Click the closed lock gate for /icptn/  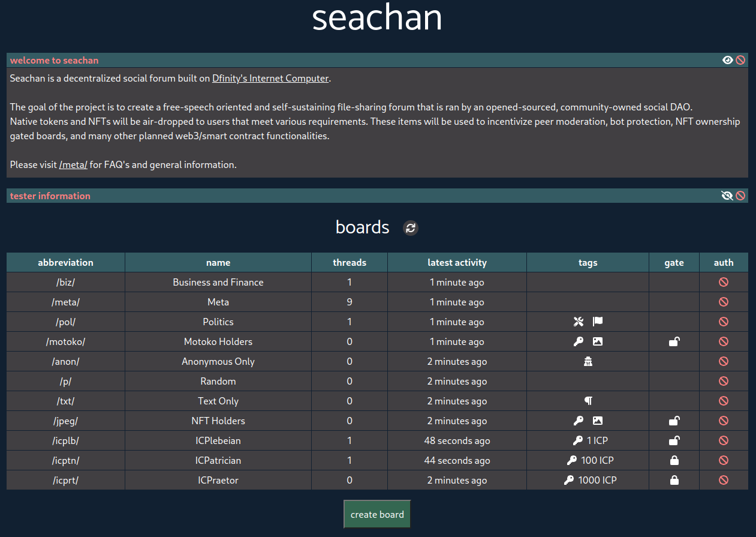pyautogui.click(x=674, y=460)
